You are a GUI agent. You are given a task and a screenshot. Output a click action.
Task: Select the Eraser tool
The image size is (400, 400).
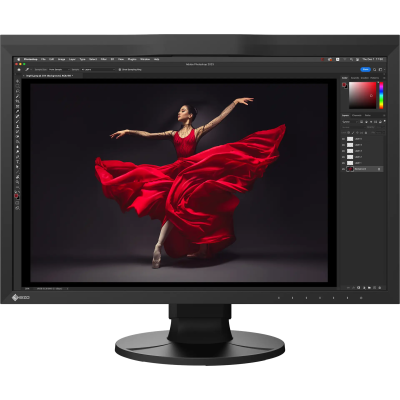18,136
